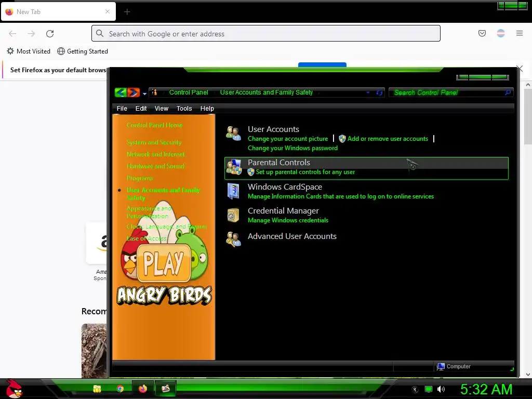This screenshot has width=532, height=399.
Task: Click Firefox scrollbar up arrow
Action: click(x=528, y=85)
